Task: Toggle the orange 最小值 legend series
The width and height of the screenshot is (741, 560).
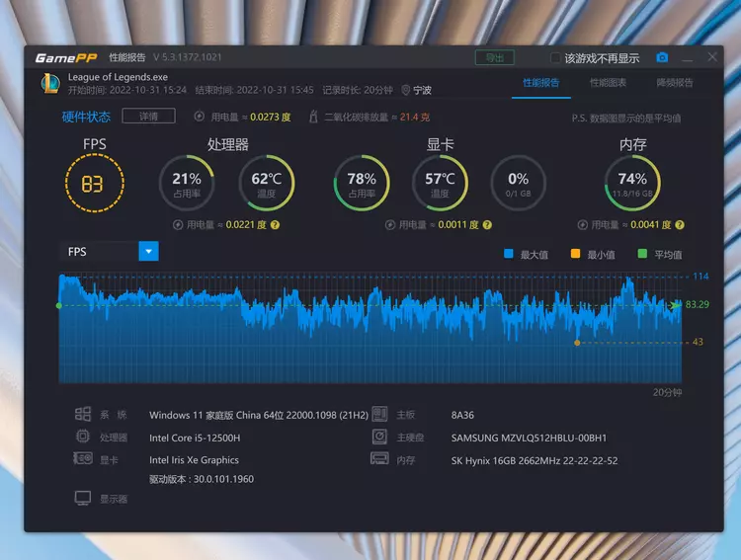Action: pos(575,254)
